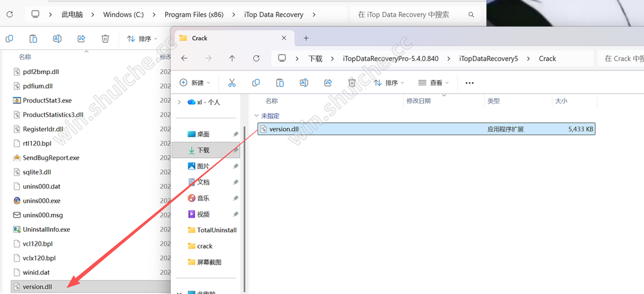Sort by the 大小 (Size) column header
Image resolution: width=644 pixels, height=294 pixels.
click(561, 101)
